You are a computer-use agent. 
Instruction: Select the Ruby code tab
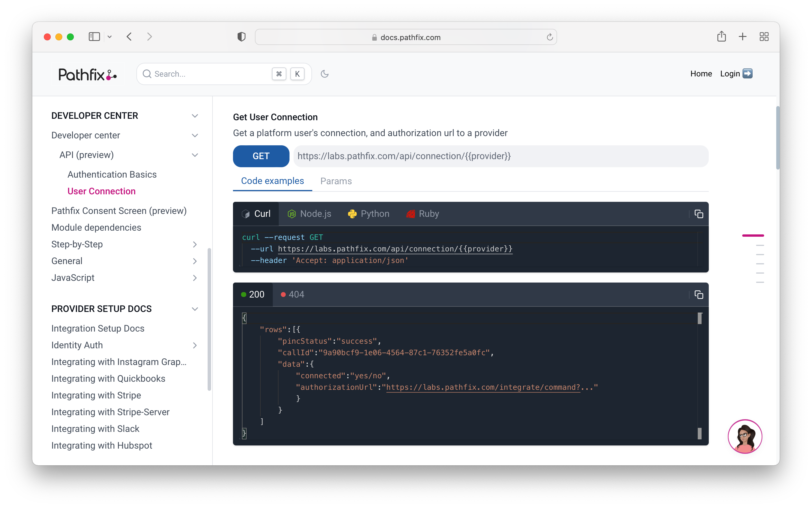[422, 214]
